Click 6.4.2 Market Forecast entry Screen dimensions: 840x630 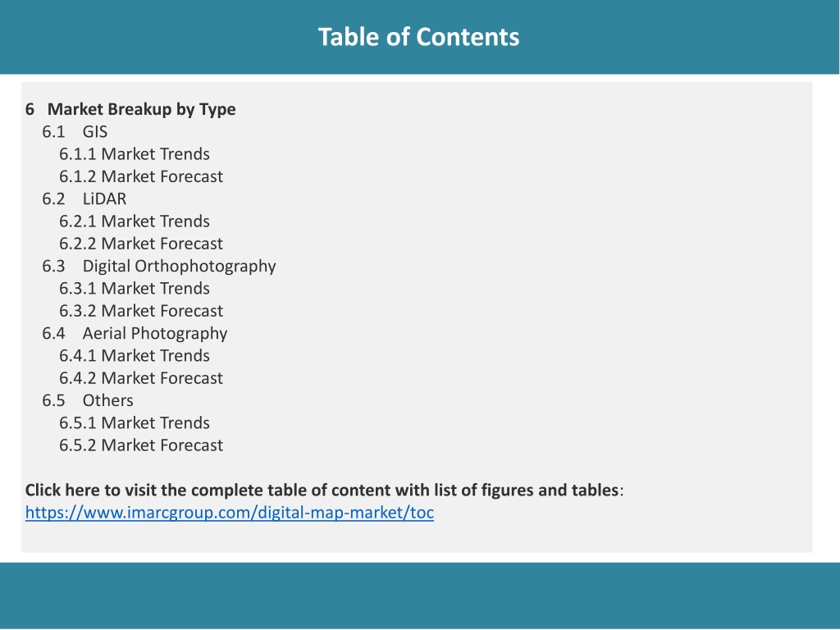(x=141, y=378)
